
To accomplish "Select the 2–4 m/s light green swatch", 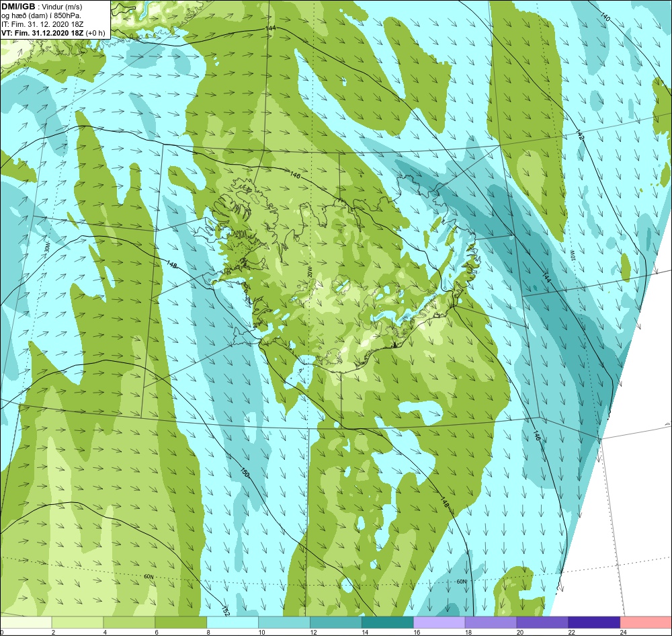I will coord(77,622).
